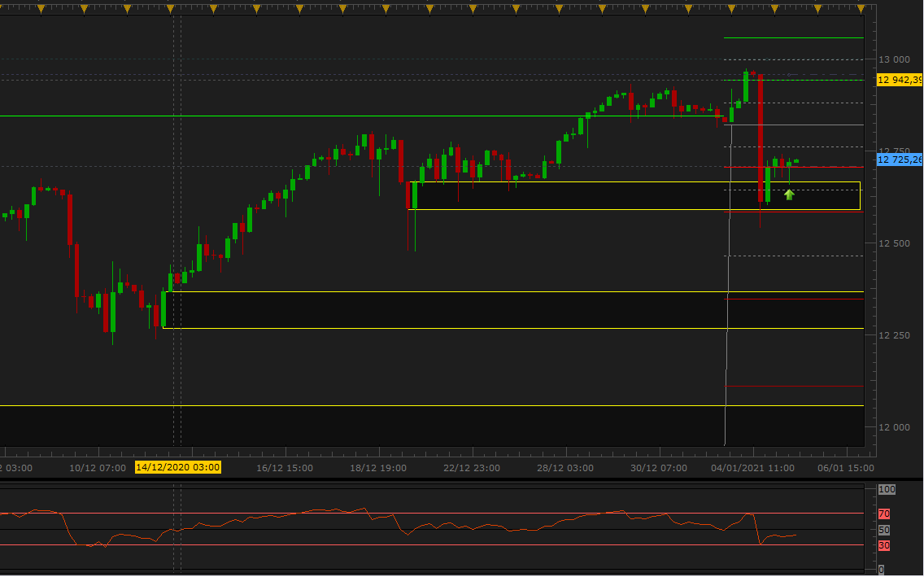Click the 16/12 15:00 time label
This screenshot has width=924, height=577.
point(285,468)
